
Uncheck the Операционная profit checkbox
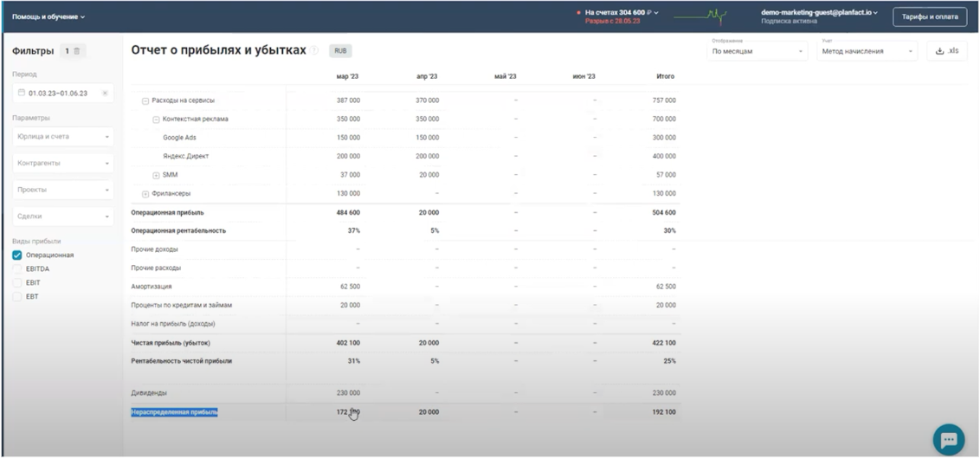click(17, 255)
